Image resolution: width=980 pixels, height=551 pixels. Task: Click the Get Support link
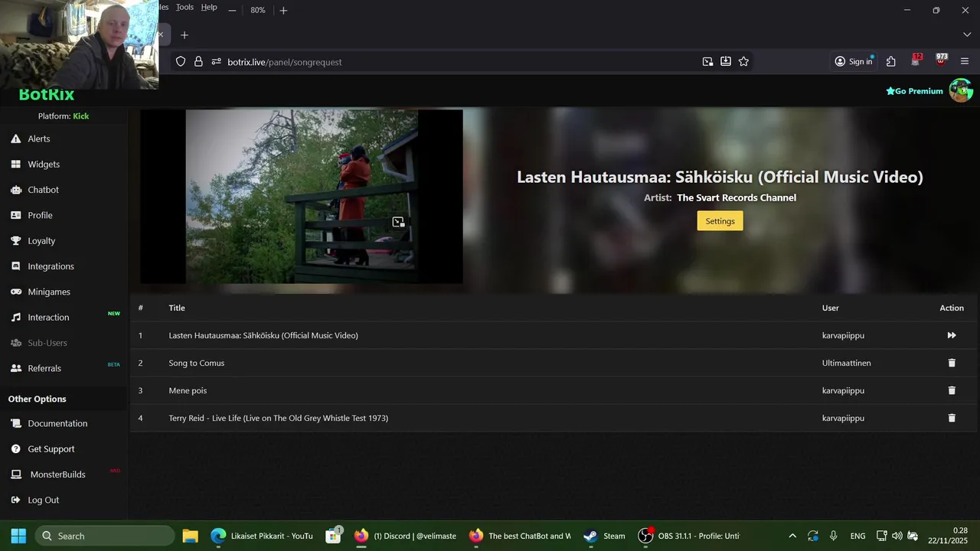51,449
